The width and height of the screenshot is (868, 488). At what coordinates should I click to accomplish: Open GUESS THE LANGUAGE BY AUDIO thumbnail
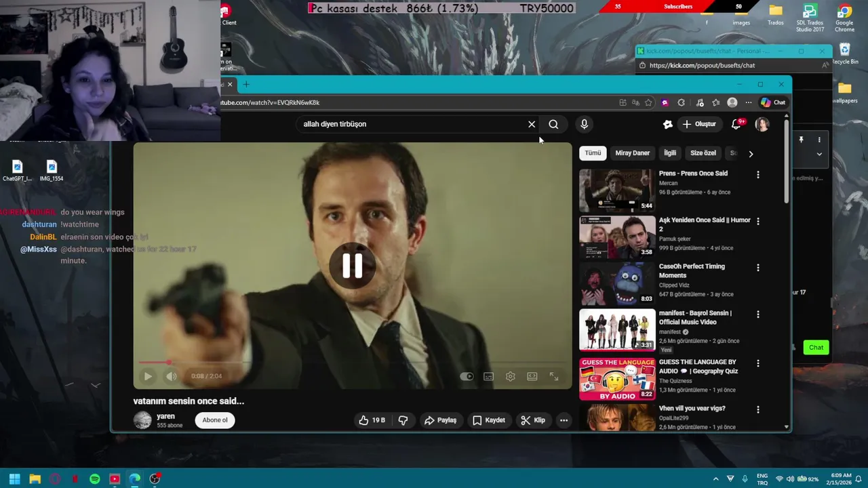(617, 380)
